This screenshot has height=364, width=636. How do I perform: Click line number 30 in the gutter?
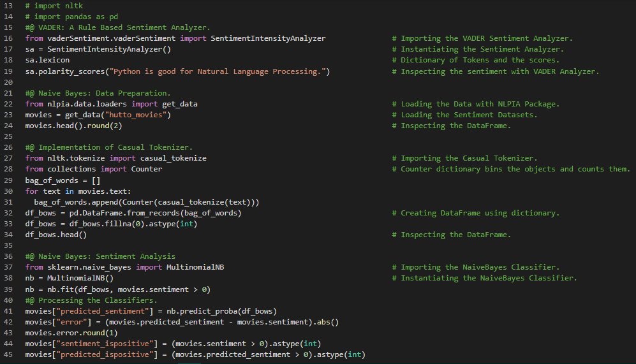pos(8,191)
